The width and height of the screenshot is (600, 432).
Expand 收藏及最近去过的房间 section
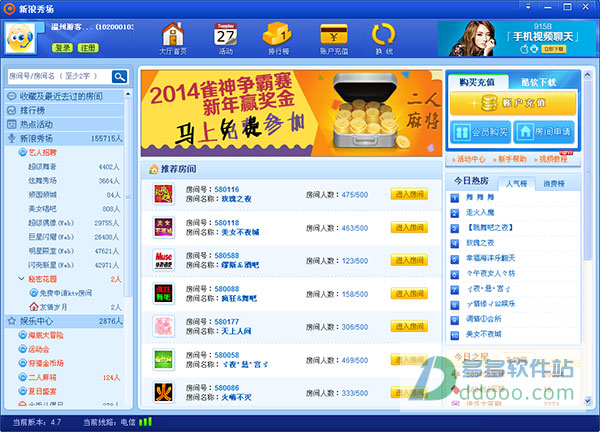tap(64, 96)
